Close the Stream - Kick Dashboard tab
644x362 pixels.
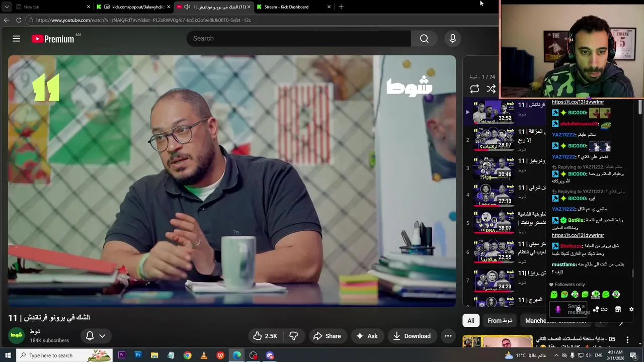(x=329, y=7)
